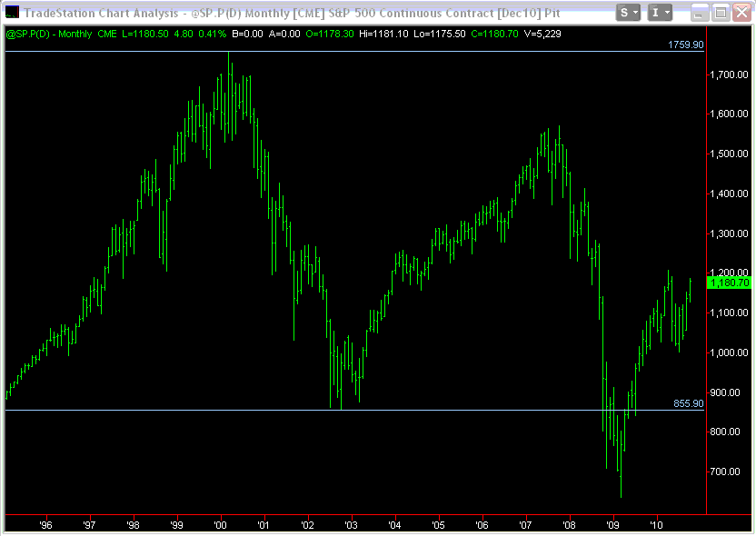Click the 4.80 net change value
Viewport: 756px width, 536px height.
184,34
